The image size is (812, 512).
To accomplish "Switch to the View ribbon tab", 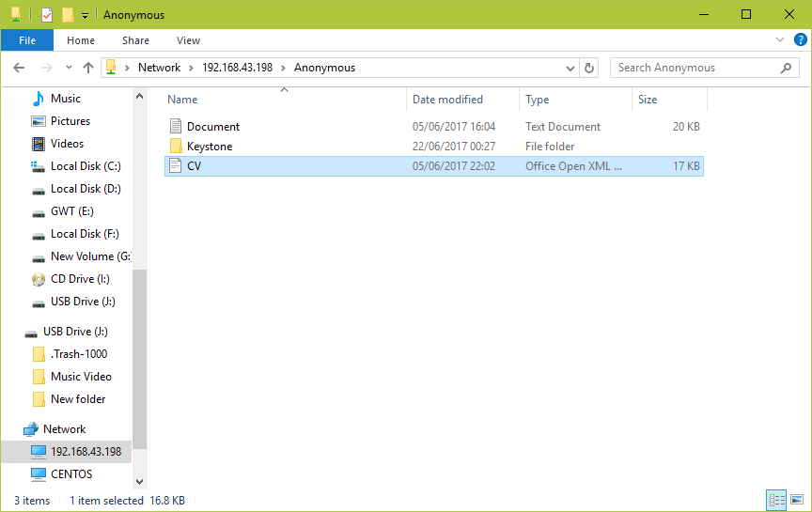I will tap(188, 40).
